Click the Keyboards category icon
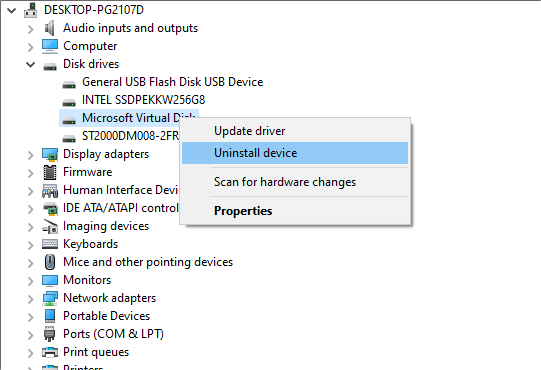 50,244
